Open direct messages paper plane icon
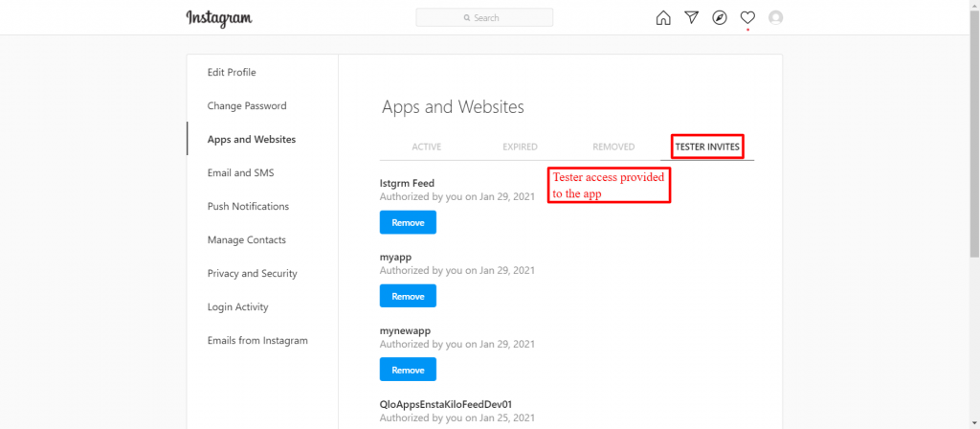This screenshot has width=980, height=429. tap(691, 17)
